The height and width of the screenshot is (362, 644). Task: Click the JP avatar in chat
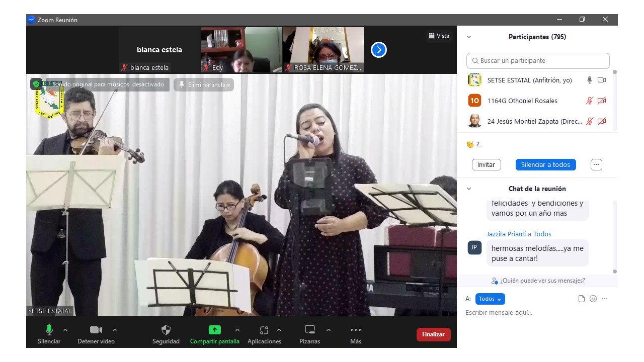pos(474,247)
